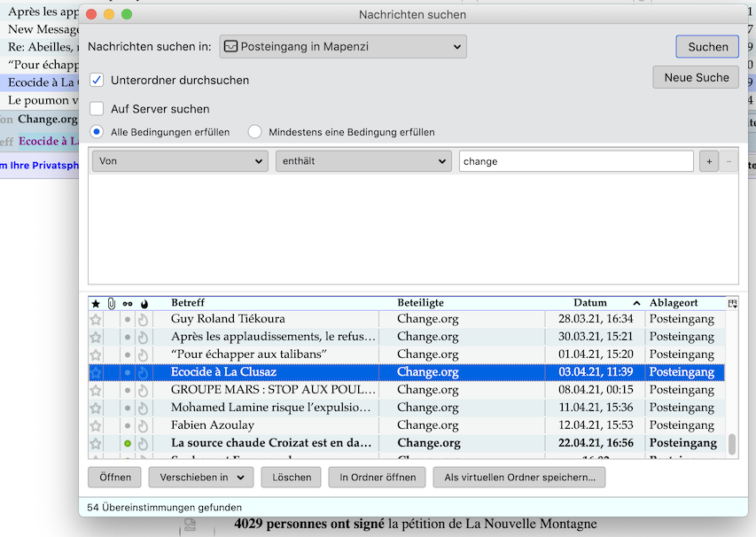Viewport: 756px width, 537px height.
Task: Mark 'La source chaude Croizat' as read via green dot
Action: [128, 443]
